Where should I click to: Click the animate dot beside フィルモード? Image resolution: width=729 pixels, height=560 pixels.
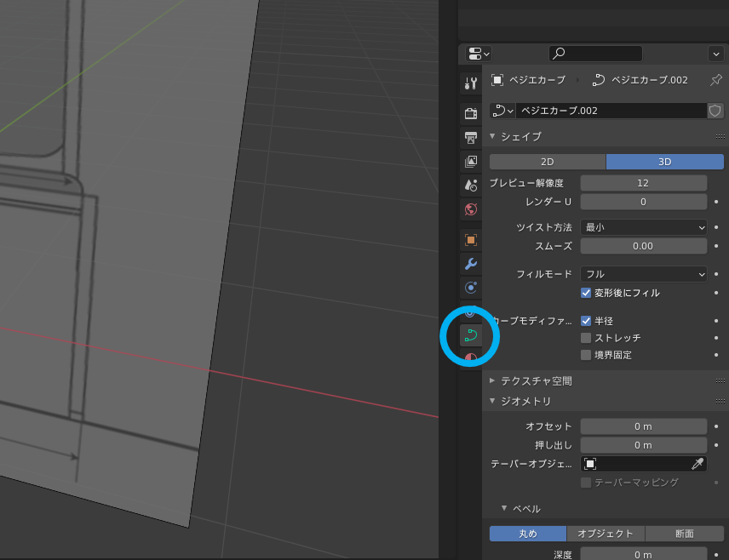716,274
